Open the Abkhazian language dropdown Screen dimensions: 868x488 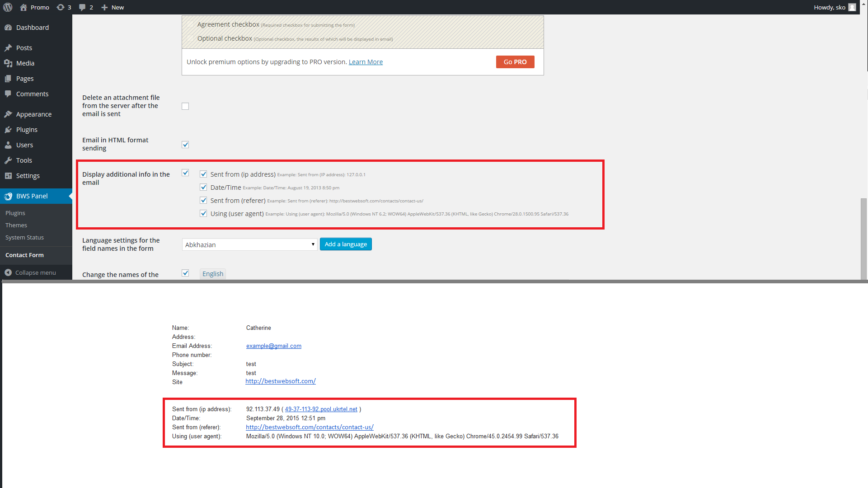tap(249, 244)
